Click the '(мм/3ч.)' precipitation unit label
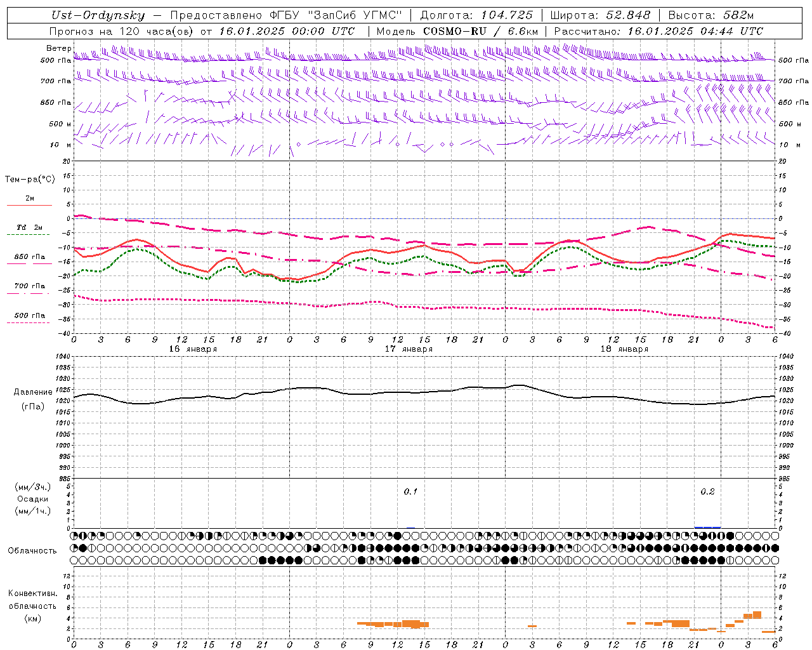Image resolution: width=812 pixels, height=650 pixels. (32, 487)
